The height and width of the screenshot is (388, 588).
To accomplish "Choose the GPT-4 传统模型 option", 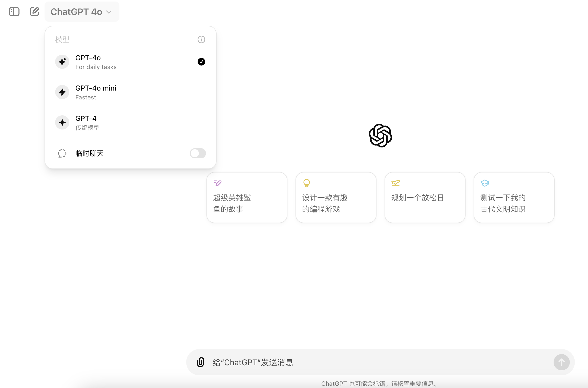I will click(131, 122).
